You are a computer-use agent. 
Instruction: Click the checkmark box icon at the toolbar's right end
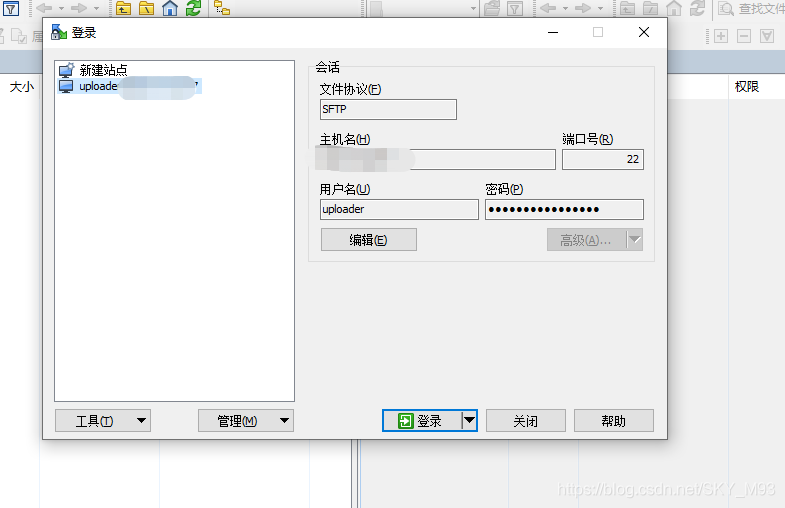pos(767,36)
